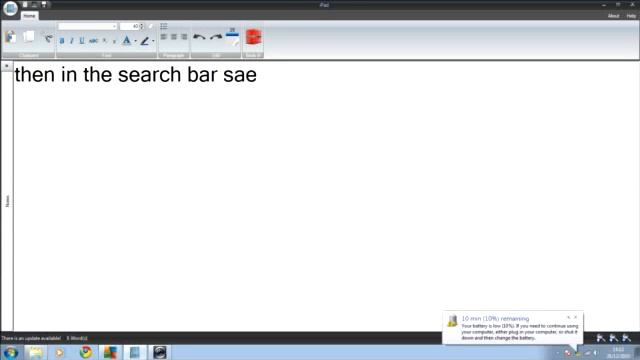Select the Home ribbon tab
The height and width of the screenshot is (360, 640).
pyautogui.click(x=29, y=16)
